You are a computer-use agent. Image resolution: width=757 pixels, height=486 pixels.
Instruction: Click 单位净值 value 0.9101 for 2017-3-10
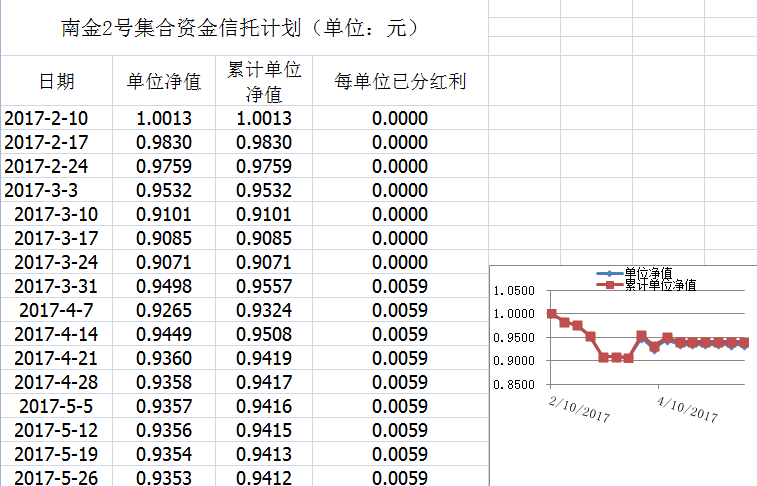click(164, 214)
